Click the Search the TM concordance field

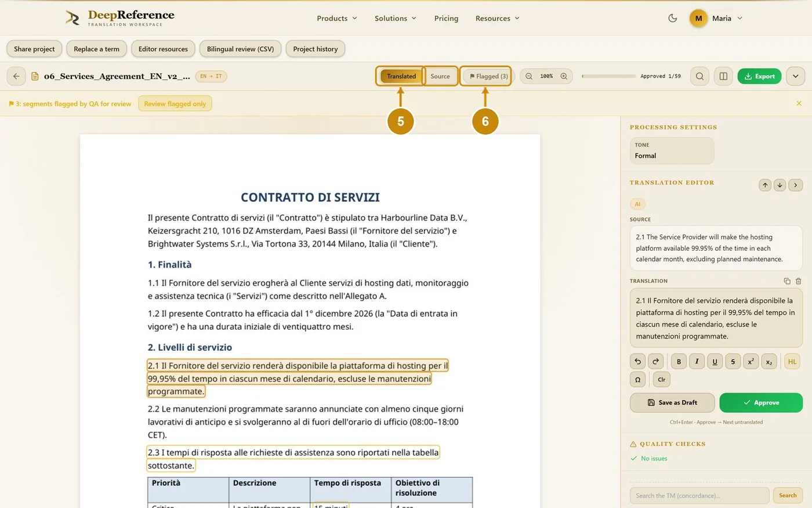pos(699,495)
